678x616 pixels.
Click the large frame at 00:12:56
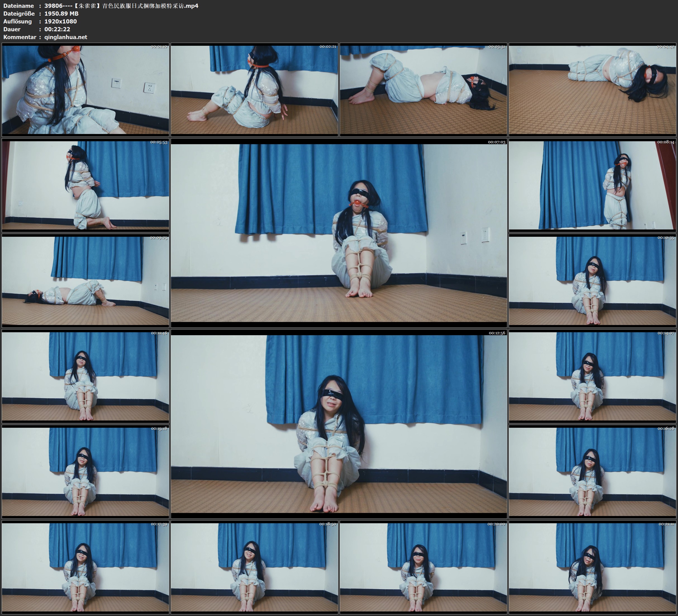(339, 424)
